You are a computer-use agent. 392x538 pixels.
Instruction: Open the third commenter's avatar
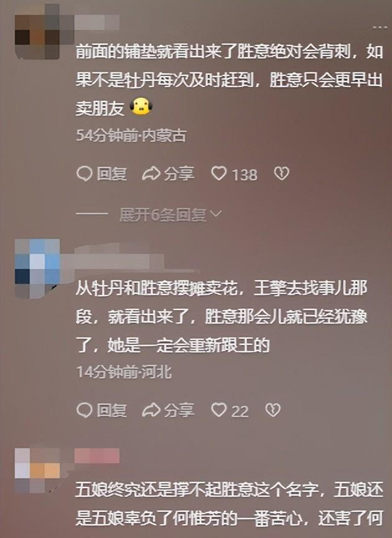point(37,470)
